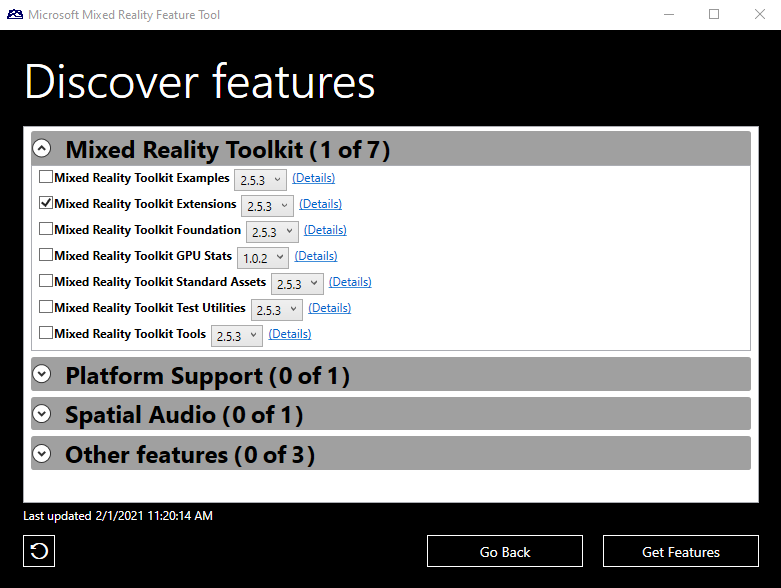Open Standard Assets version dropdown
Viewport: 781px width, 588px height.
click(x=297, y=284)
